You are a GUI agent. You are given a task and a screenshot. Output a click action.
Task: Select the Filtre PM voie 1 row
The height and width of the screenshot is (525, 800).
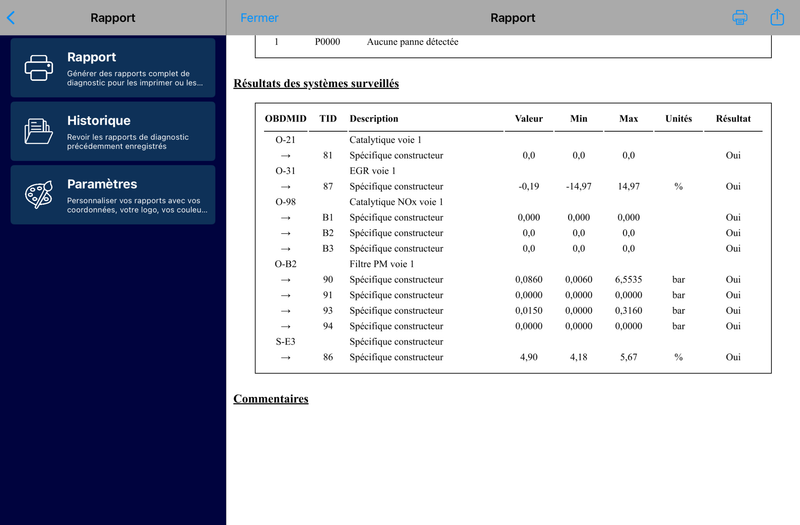click(513, 264)
